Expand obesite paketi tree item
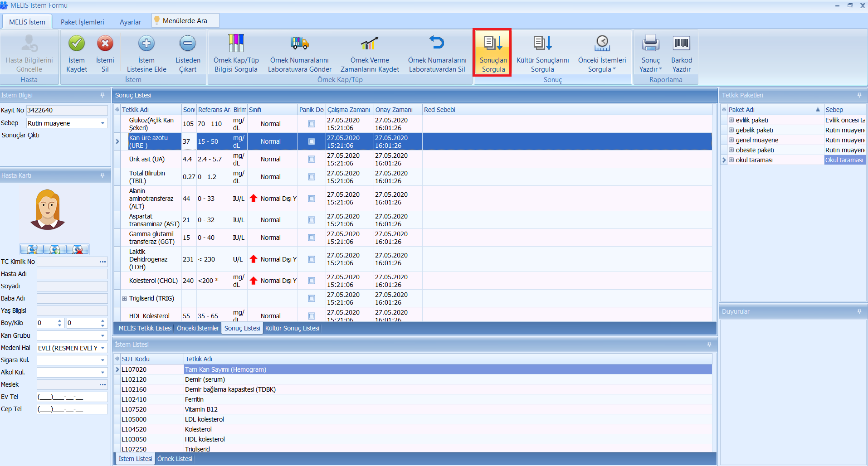868x466 pixels. tap(731, 150)
